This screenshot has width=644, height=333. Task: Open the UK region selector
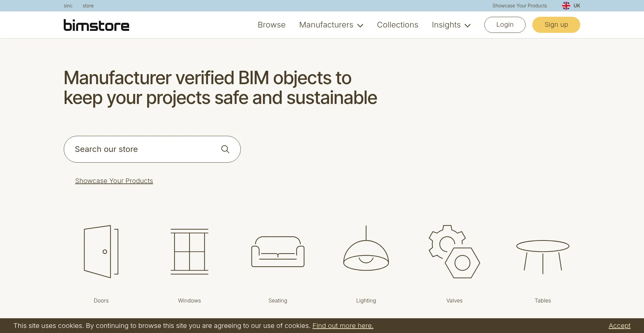click(x=571, y=5)
